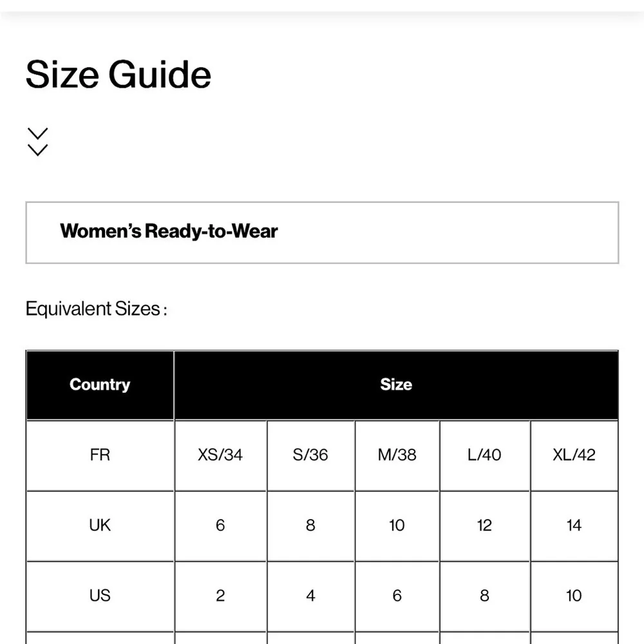
Task: Click the Size Guide heading
Action: 118,74
